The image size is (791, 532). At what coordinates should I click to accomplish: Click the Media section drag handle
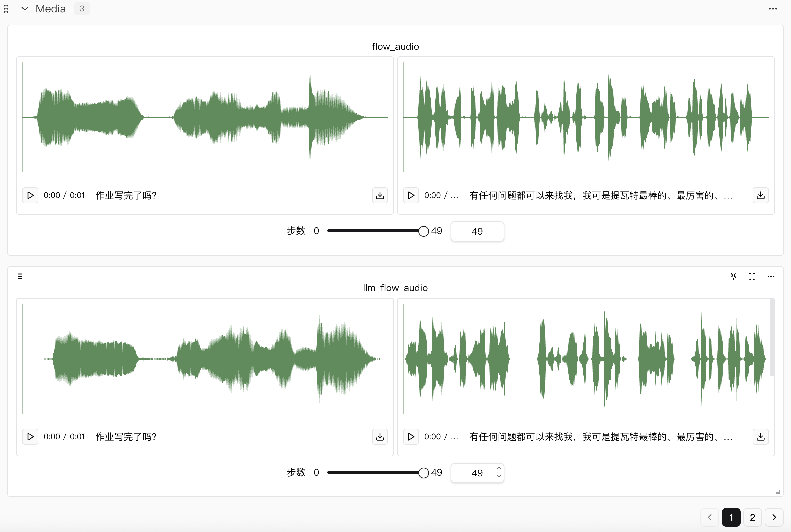click(6, 9)
